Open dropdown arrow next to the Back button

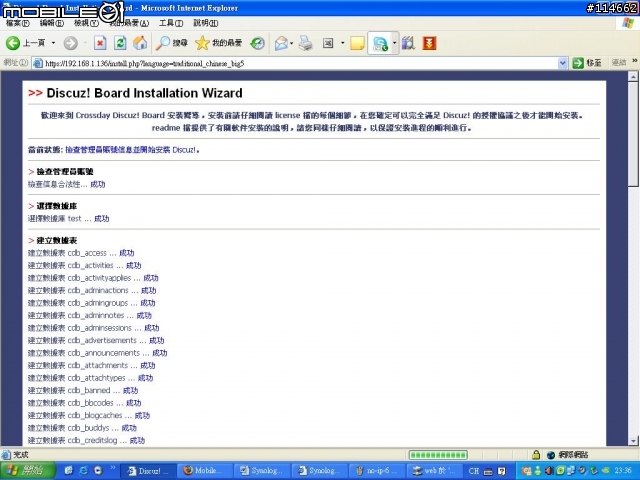[x=53, y=43]
